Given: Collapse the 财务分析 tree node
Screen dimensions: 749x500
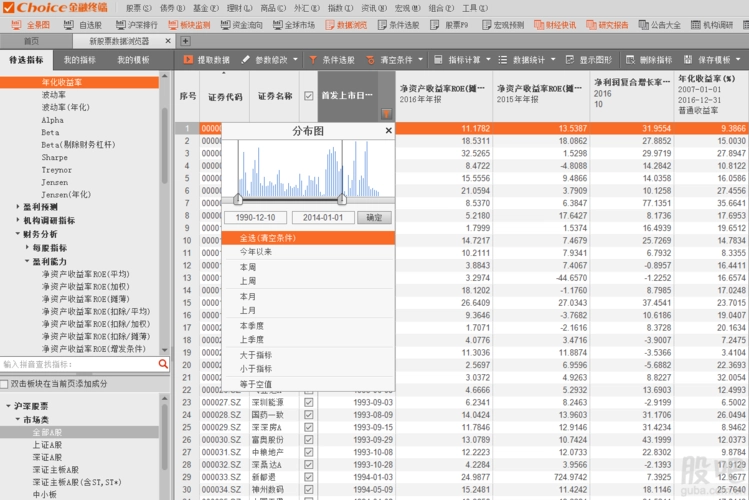Looking at the screenshot, I should (18, 234).
